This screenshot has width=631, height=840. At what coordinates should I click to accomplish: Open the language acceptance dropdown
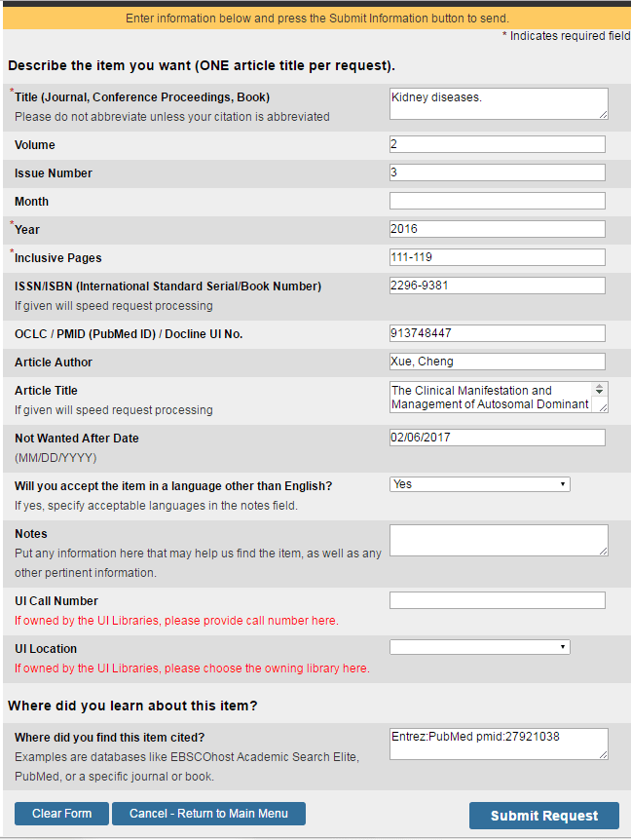pyautogui.click(x=479, y=484)
